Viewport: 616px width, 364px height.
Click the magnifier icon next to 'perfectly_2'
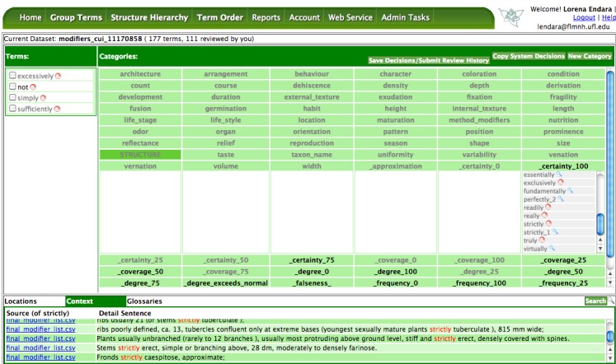click(561, 199)
